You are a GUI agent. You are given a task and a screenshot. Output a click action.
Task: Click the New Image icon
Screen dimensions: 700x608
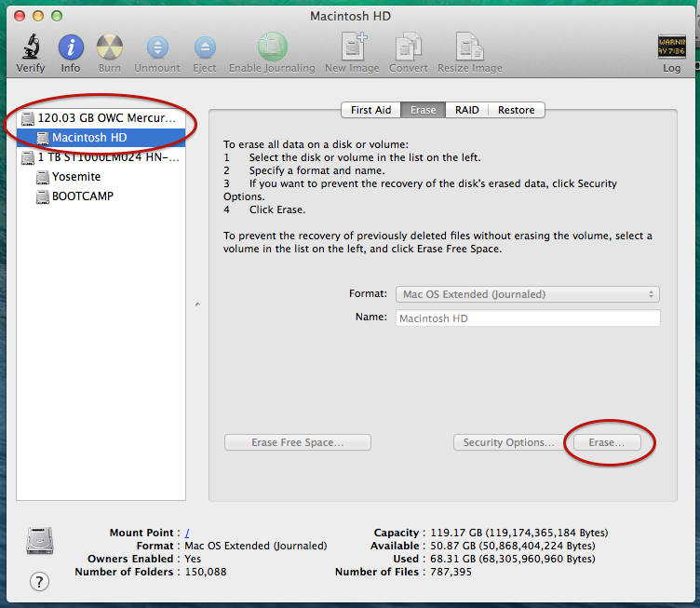(x=353, y=46)
